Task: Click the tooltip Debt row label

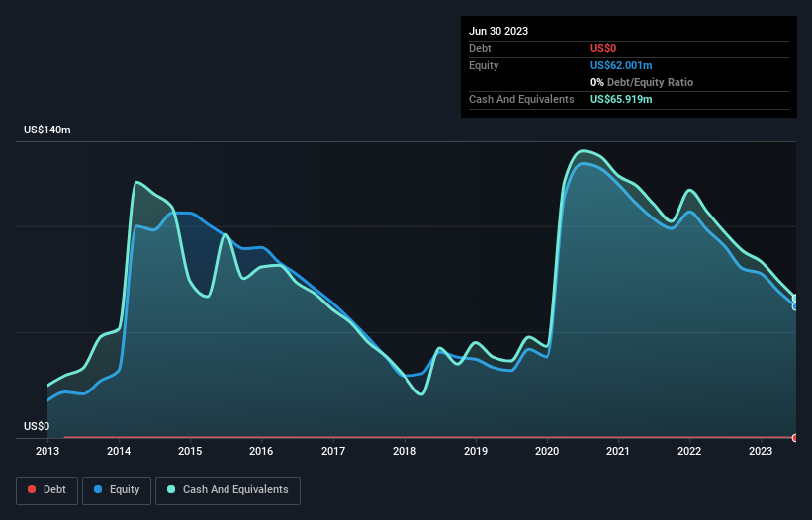Action: pos(480,48)
